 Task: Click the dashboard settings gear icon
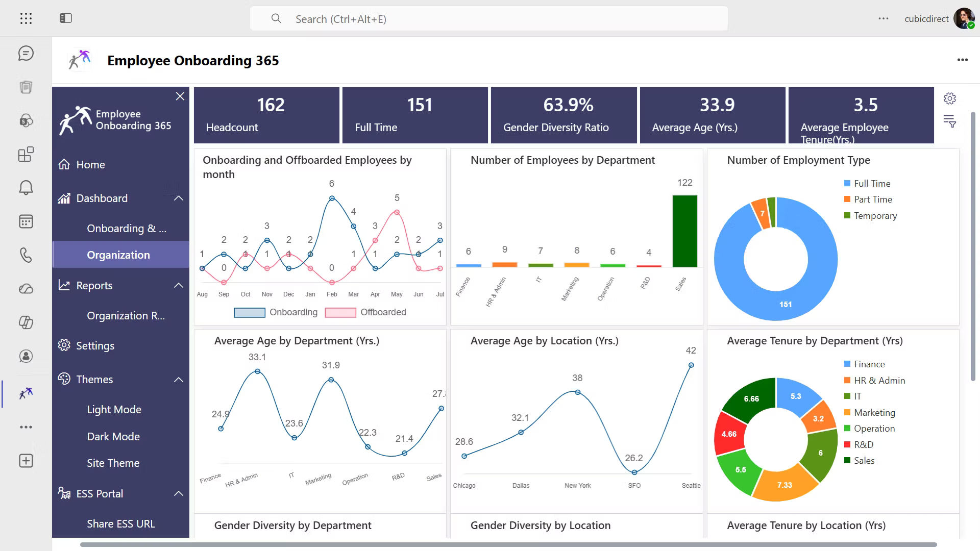949,98
